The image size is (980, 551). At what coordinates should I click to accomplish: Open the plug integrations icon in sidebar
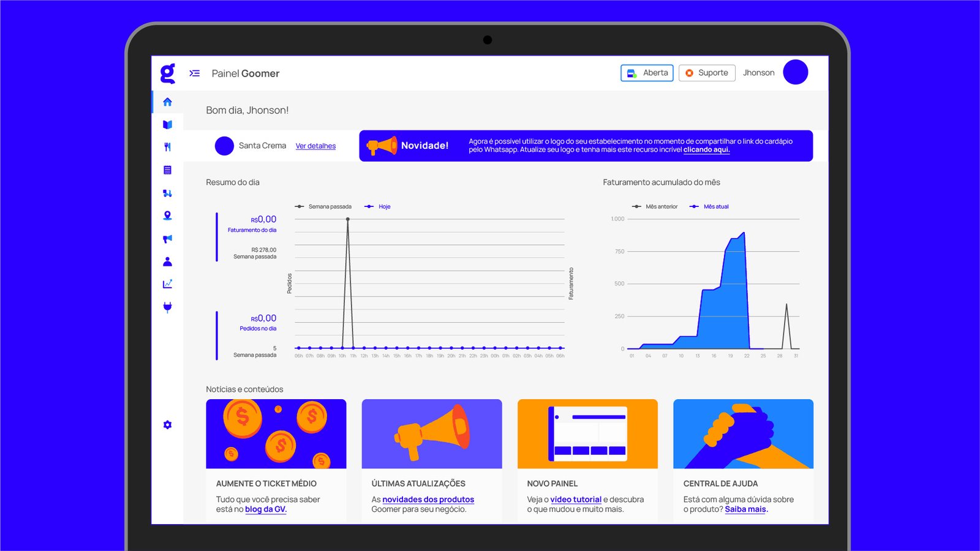167,307
